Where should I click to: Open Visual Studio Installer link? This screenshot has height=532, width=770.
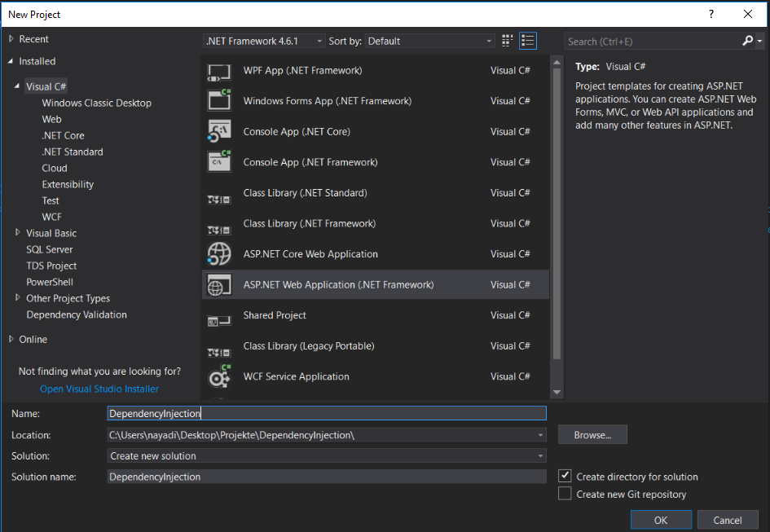[99, 389]
